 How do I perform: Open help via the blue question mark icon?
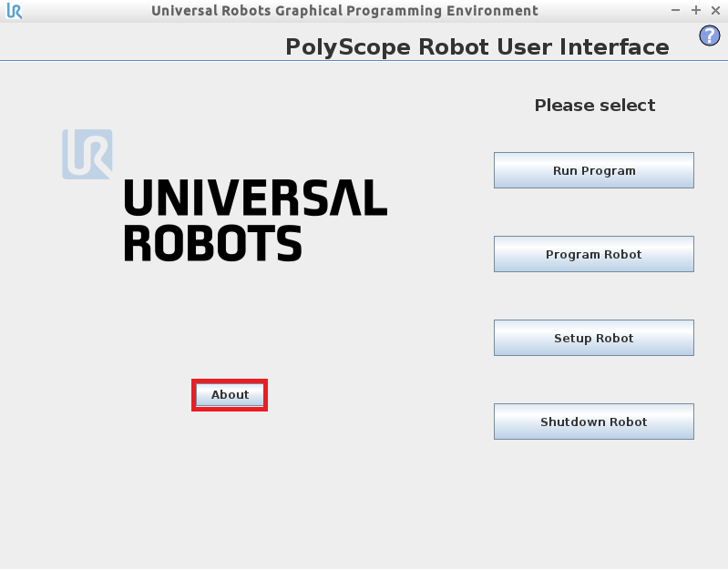(x=710, y=36)
